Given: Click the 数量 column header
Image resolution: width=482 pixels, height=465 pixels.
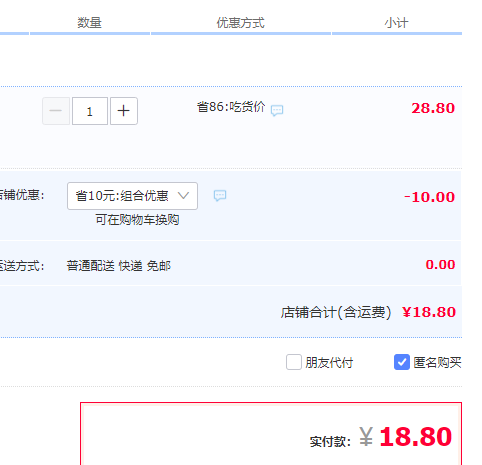Looking at the screenshot, I should pyautogui.click(x=90, y=23).
